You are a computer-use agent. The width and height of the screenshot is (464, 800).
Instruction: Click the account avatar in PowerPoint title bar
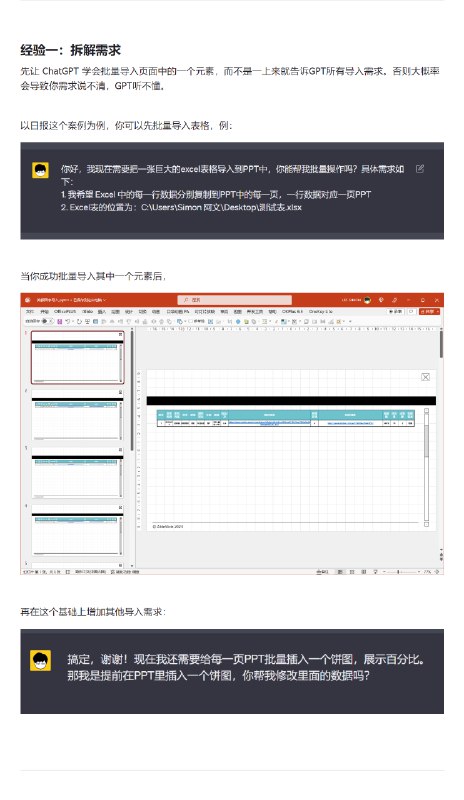tap(367, 300)
